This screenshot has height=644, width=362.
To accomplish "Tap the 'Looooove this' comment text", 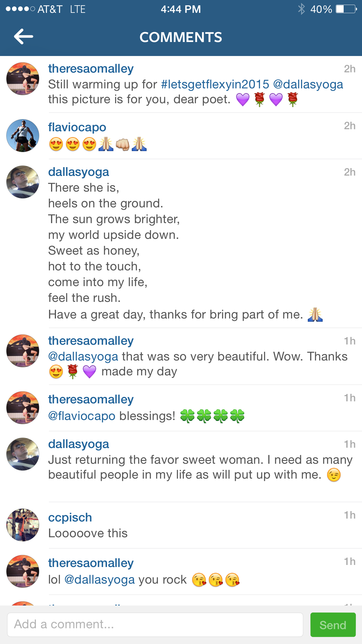I will [88, 533].
